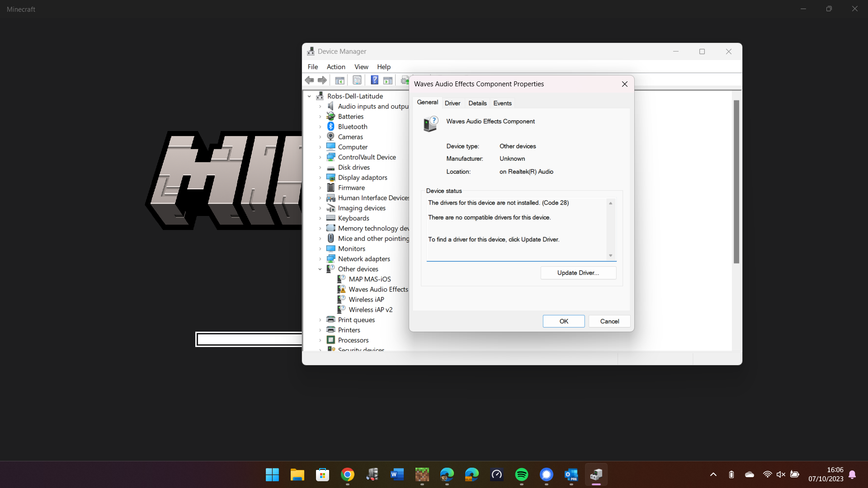Image resolution: width=868 pixels, height=488 pixels.
Task: Open the Action menu
Action: (x=335, y=67)
